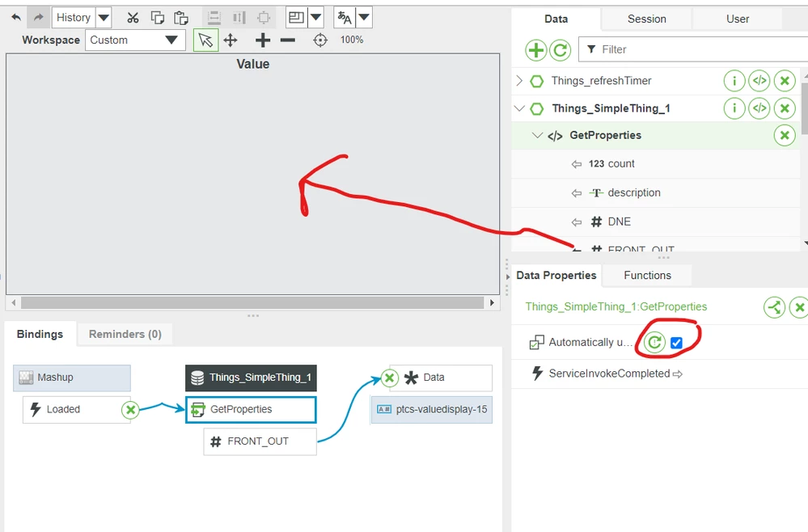The height and width of the screenshot is (532, 808).
Task: Select the description property row
Action: click(655, 192)
